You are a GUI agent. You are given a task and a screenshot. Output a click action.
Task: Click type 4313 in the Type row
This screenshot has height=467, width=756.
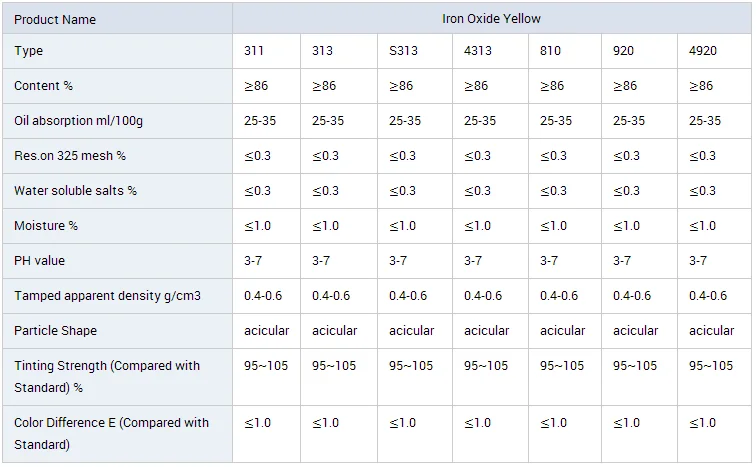click(x=477, y=51)
